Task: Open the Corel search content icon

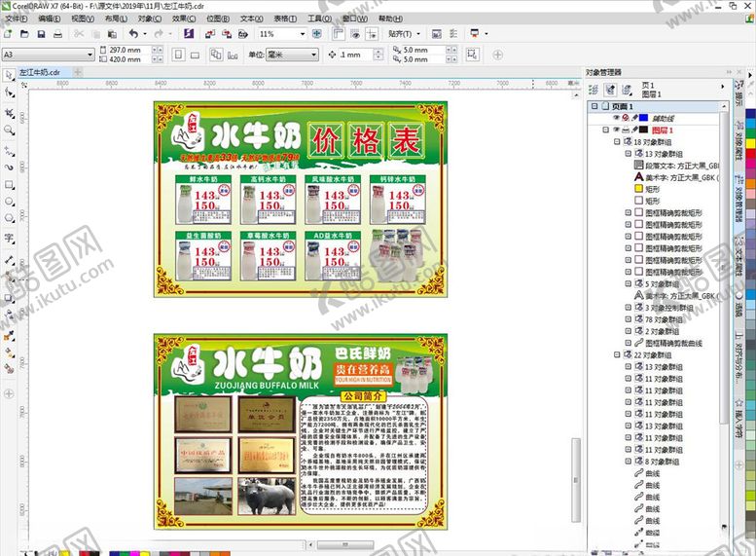Action: click(x=189, y=34)
